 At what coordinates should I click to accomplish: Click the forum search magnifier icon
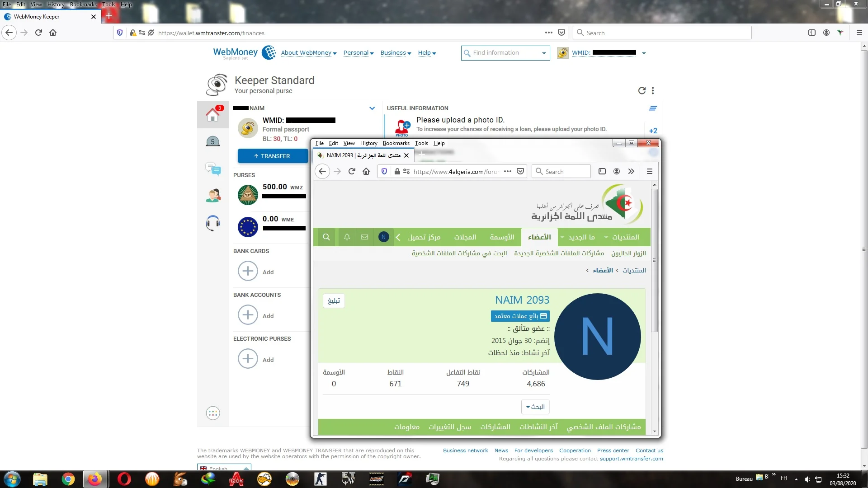pos(326,237)
